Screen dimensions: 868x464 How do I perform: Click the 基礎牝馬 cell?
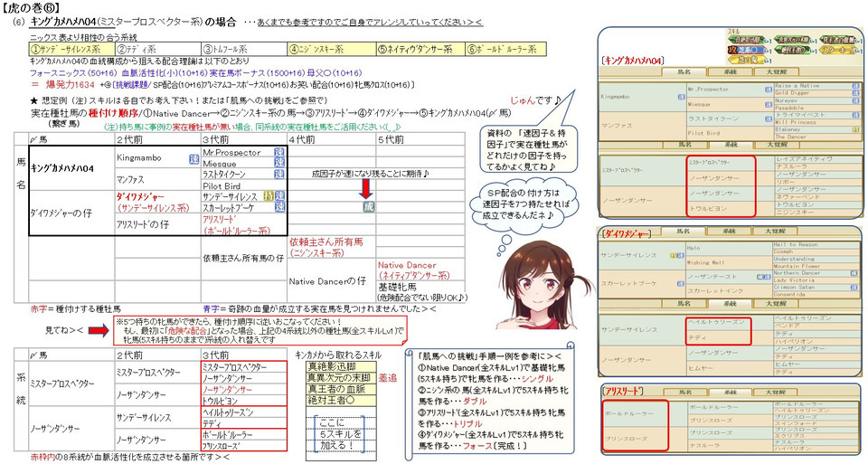coord(420,292)
